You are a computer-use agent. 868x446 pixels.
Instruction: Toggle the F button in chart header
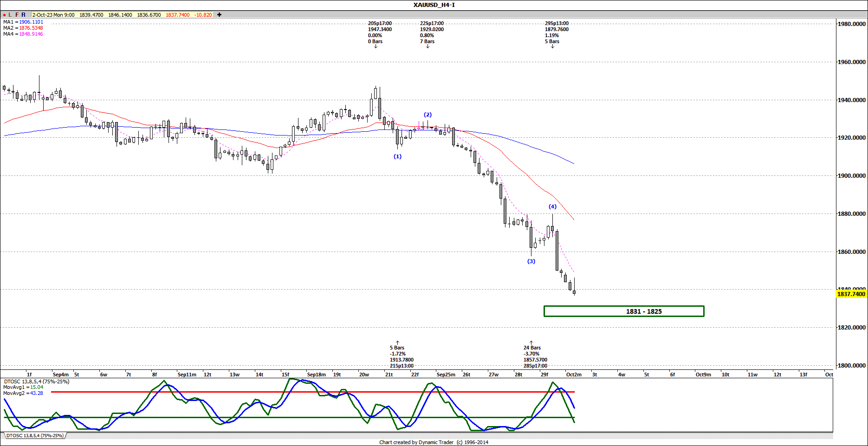pyautogui.click(x=17, y=15)
